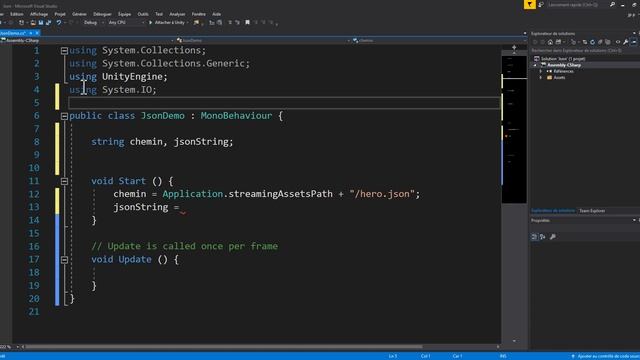Click the pending changes filter icon

coord(574,42)
